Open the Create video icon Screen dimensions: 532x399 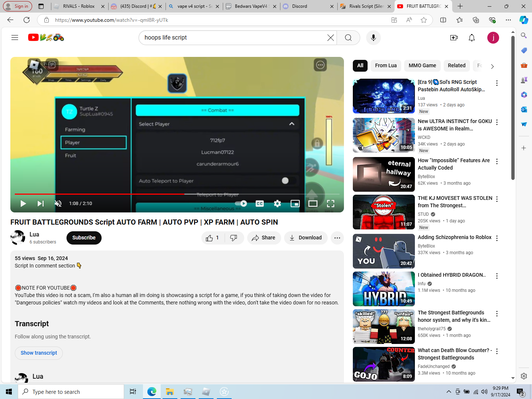pos(454,38)
